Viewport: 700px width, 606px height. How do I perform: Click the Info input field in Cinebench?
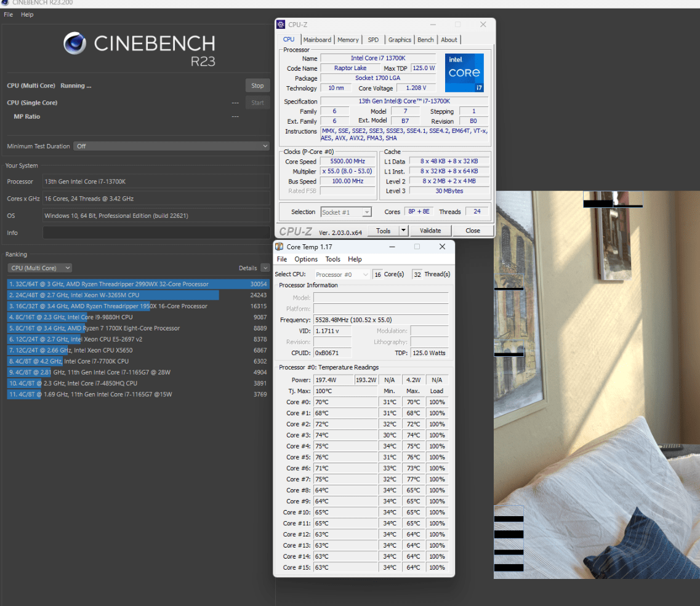156,233
